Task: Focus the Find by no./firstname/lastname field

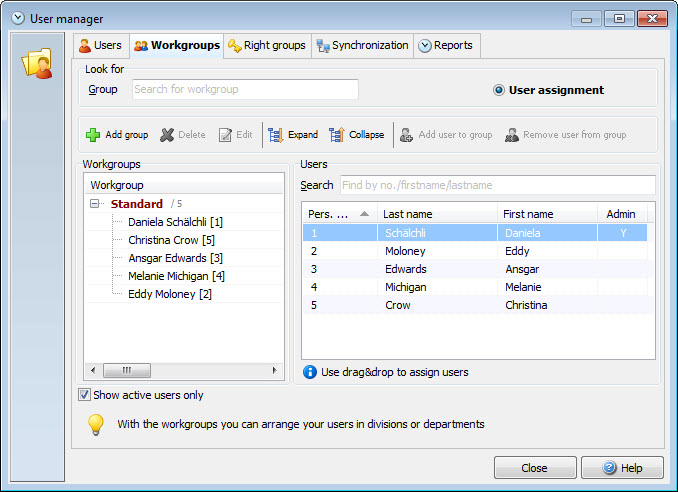Action: coord(498,185)
